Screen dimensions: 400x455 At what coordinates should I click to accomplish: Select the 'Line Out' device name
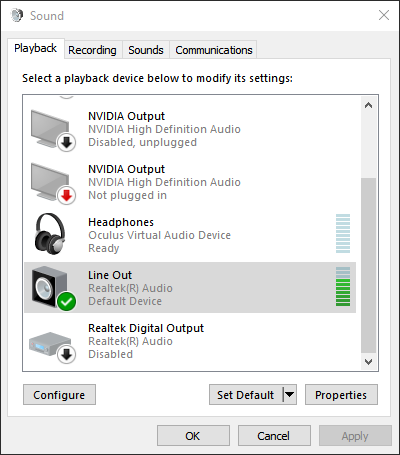[x=110, y=275]
